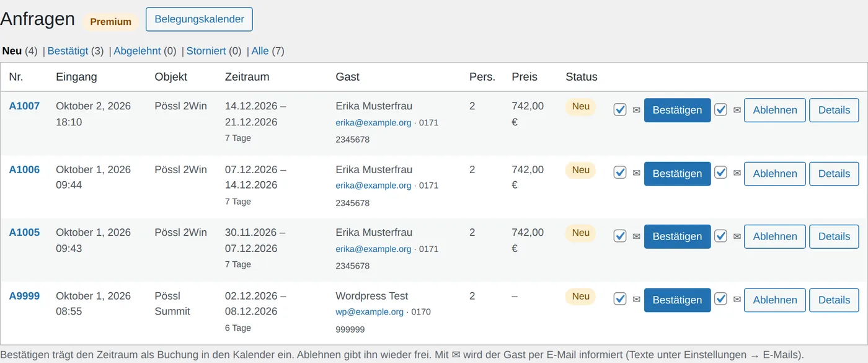Toggle reject email checkbox for A1005
The width and height of the screenshot is (868, 363).
(720, 236)
